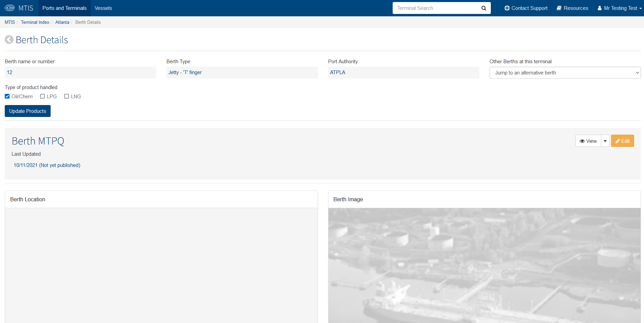Uncheck the Oil/Chem checkbox

7,96
